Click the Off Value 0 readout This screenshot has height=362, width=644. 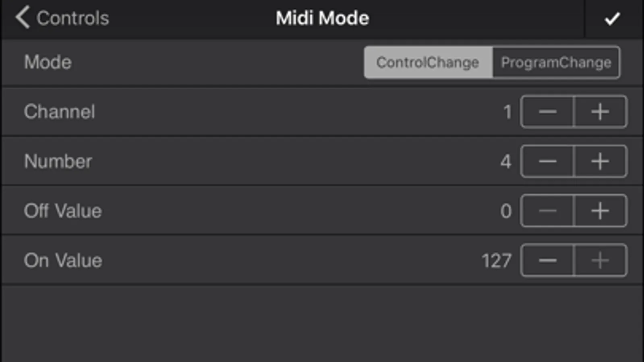506,211
